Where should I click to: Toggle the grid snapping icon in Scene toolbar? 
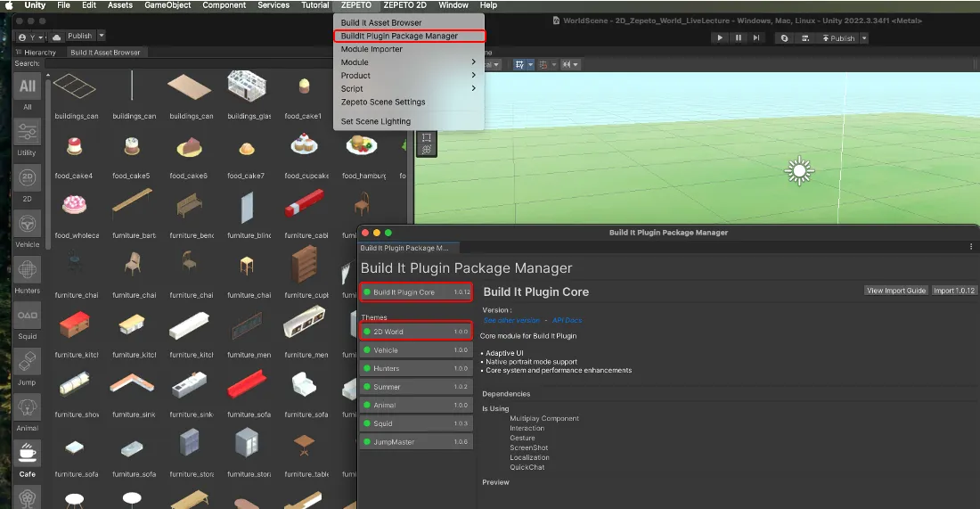pyautogui.click(x=543, y=64)
